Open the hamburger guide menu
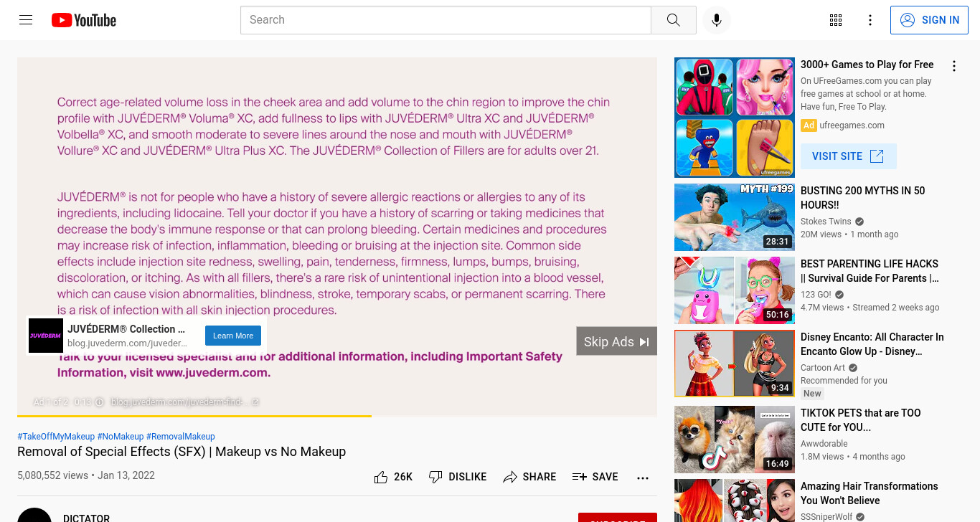 coord(26,20)
